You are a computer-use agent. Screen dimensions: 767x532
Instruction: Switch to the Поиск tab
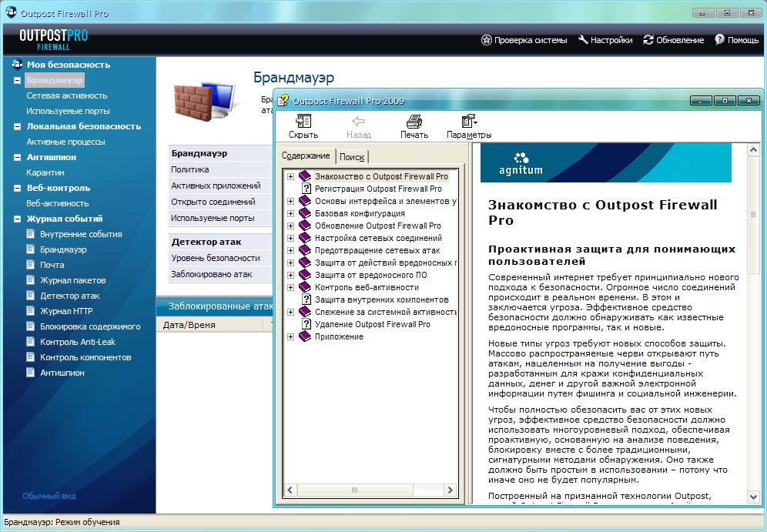352,157
